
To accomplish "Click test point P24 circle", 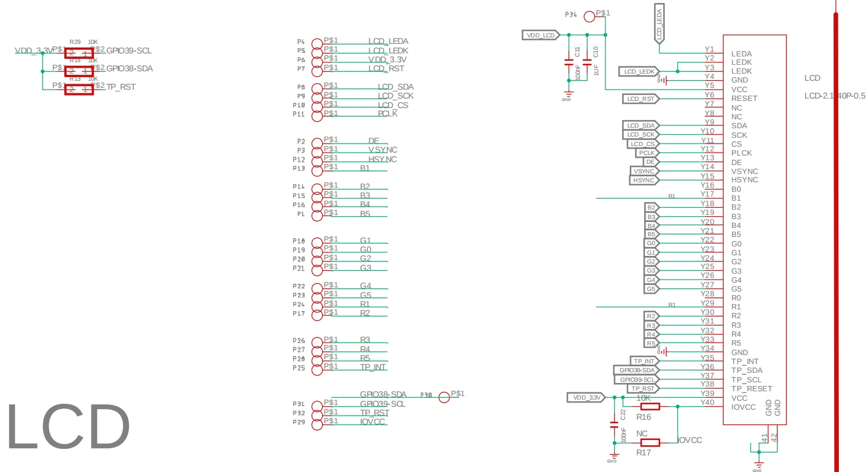I will [x=318, y=306].
